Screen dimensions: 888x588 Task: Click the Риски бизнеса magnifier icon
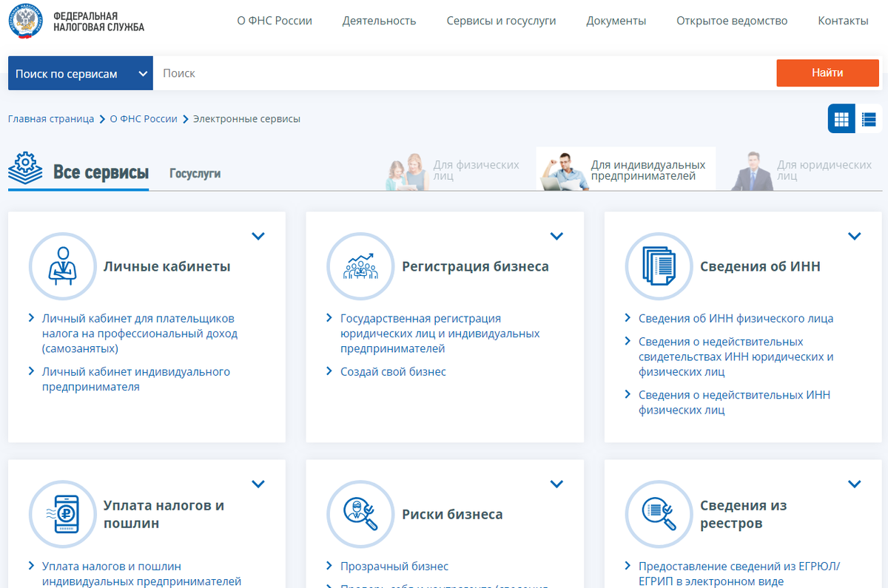click(x=360, y=514)
